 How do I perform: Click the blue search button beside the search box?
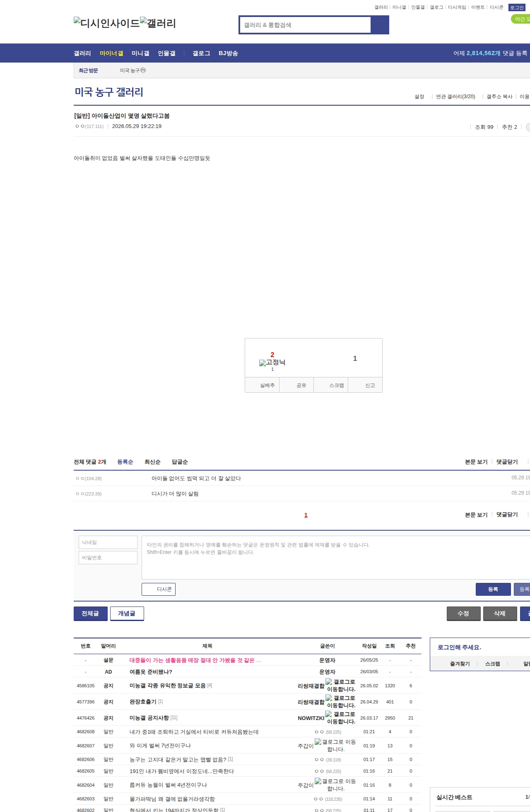pyautogui.click(x=380, y=25)
